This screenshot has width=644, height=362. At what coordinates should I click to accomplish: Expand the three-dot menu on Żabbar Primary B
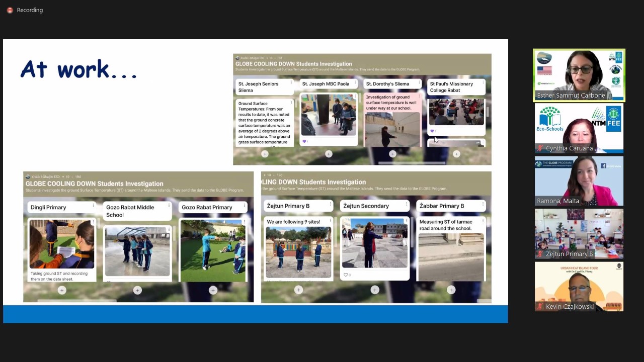point(482,204)
